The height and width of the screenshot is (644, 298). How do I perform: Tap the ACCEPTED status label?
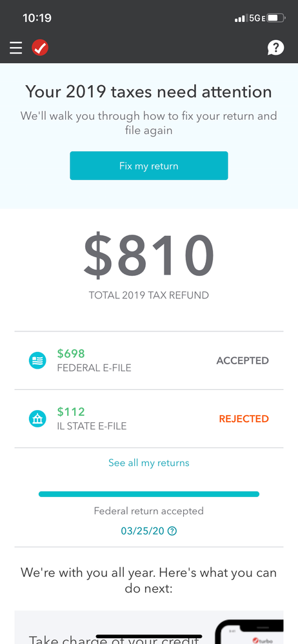pos(243,360)
